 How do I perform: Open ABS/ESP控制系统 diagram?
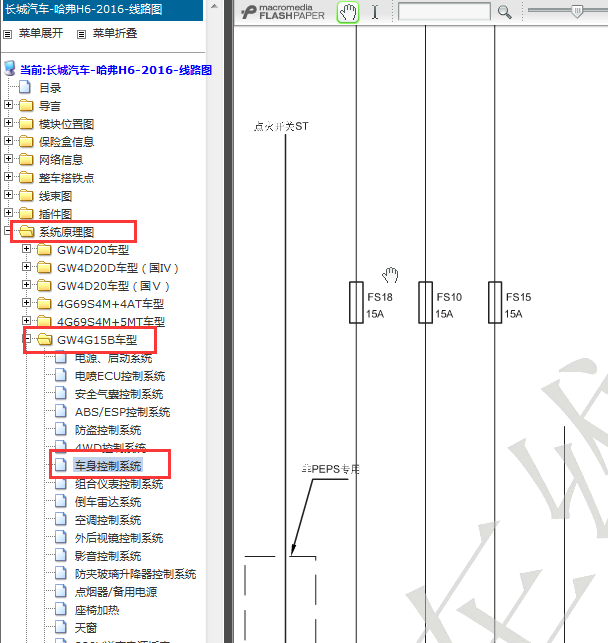(122, 412)
